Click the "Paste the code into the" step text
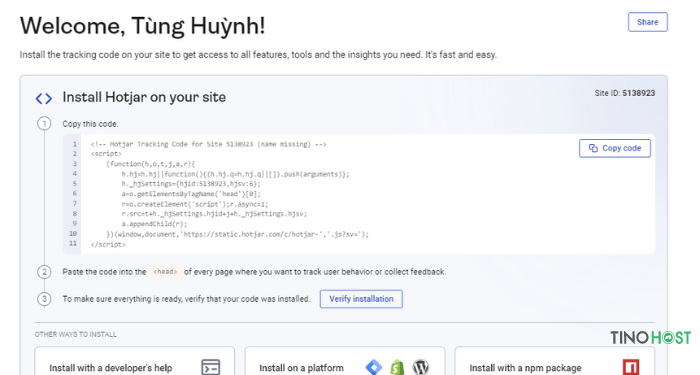Image resolution: width=700 pixels, height=375 pixels. pyautogui.click(x=104, y=272)
